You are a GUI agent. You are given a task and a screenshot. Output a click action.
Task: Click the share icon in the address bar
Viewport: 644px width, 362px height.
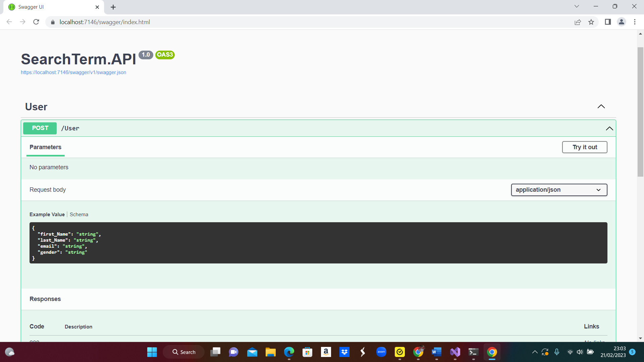(x=578, y=22)
